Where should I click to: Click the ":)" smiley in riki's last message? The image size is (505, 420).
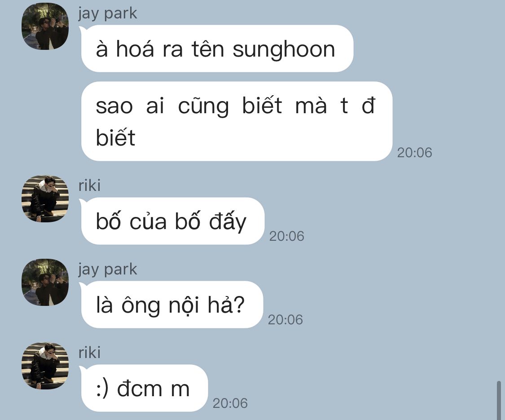[102, 389]
